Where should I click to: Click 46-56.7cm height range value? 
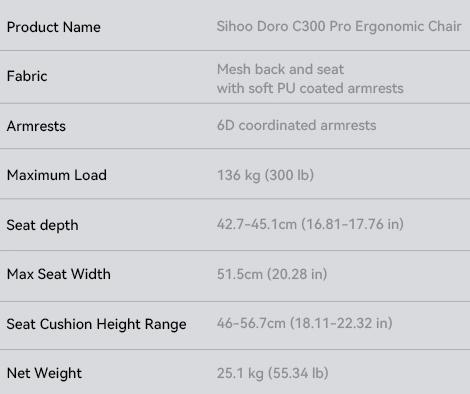305,323
